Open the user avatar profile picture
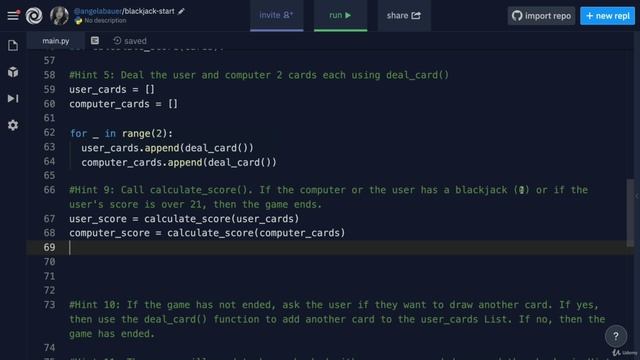640x360 pixels. point(59,16)
